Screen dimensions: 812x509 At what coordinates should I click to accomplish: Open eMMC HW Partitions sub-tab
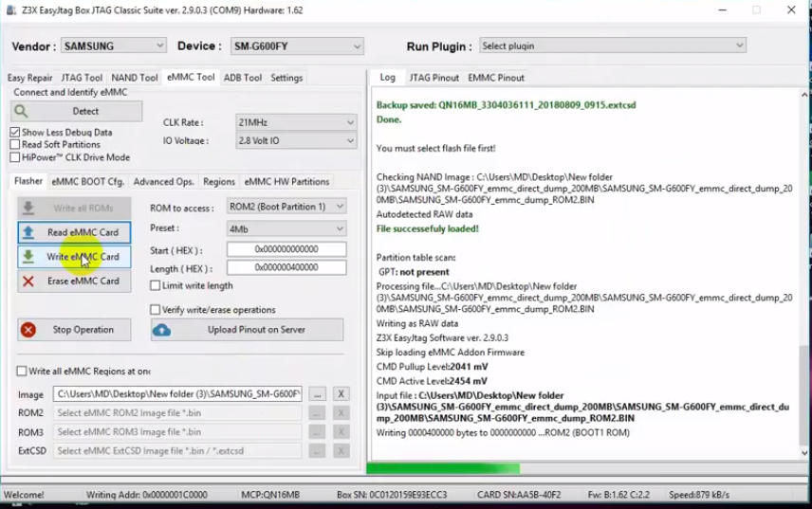(286, 182)
